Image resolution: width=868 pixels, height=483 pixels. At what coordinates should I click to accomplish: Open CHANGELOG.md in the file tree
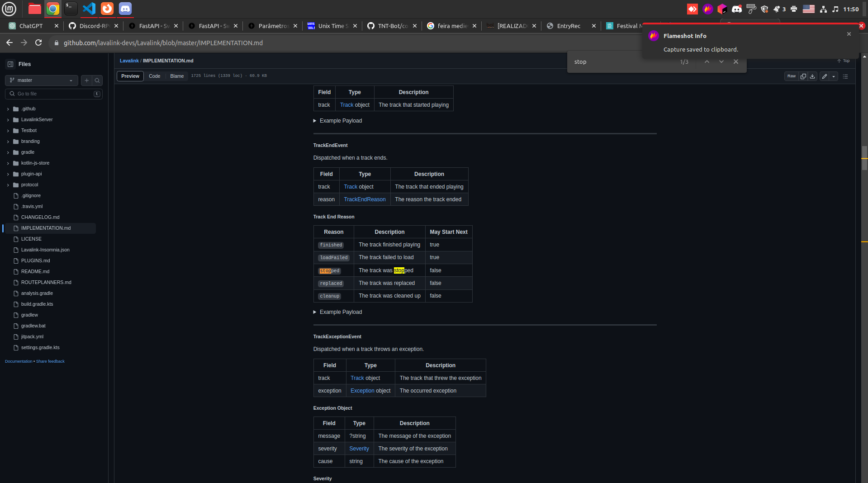click(x=40, y=218)
